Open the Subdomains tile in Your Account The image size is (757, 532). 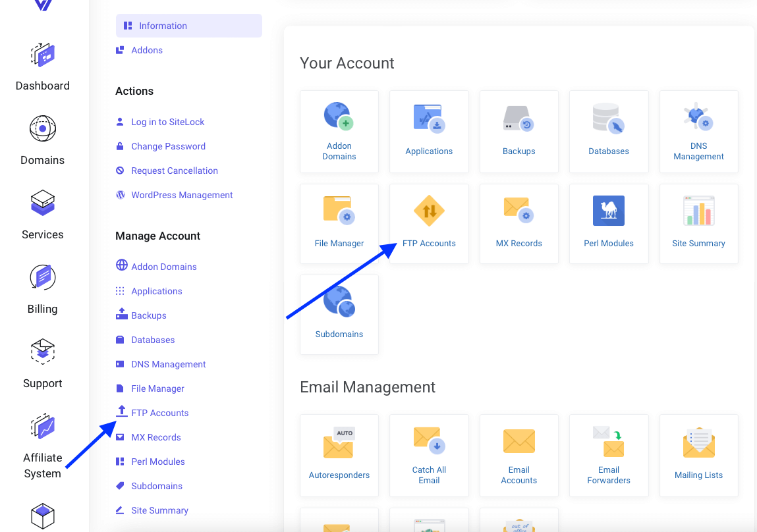(x=339, y=314)
